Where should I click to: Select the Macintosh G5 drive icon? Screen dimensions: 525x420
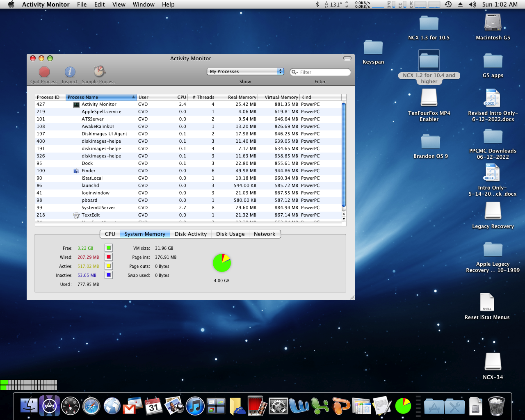[493, 23]
